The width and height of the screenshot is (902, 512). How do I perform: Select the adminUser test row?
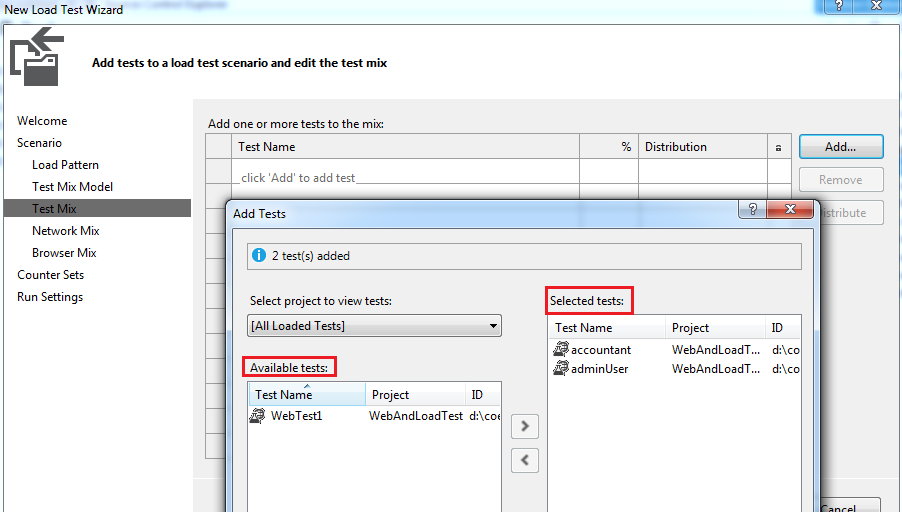[x=674, y=369]
